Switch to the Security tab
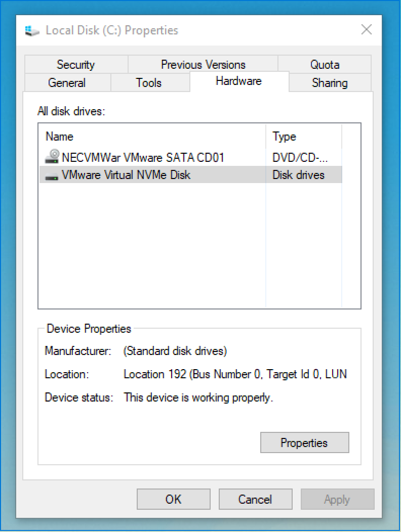The image size is (401, 532). click(75, 65)
